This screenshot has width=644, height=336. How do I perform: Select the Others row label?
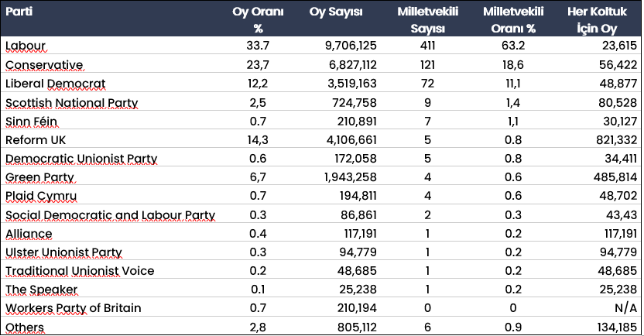point(24,327)
